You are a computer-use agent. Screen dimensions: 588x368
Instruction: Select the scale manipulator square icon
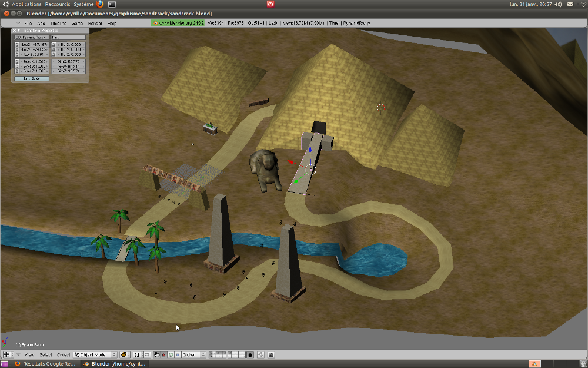coord(177,355)
